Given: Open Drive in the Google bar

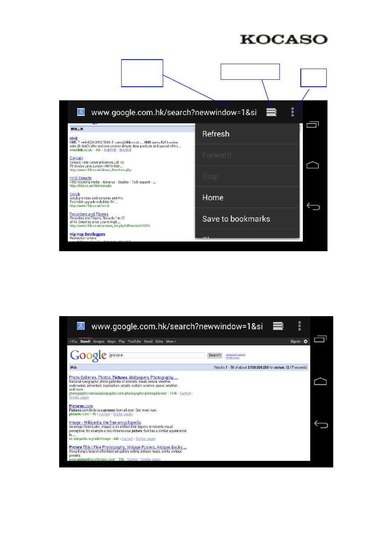Looking at the screenshot, I should pos(159,342).
